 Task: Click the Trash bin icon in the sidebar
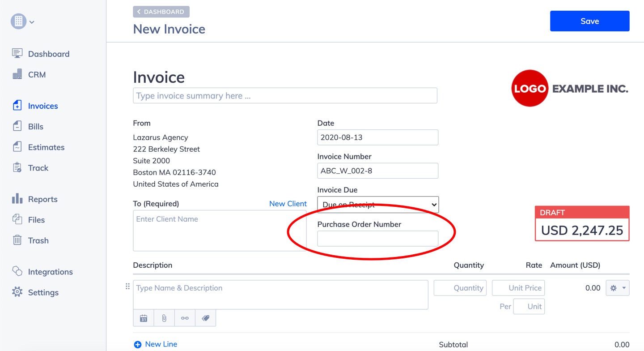(17, 240)
